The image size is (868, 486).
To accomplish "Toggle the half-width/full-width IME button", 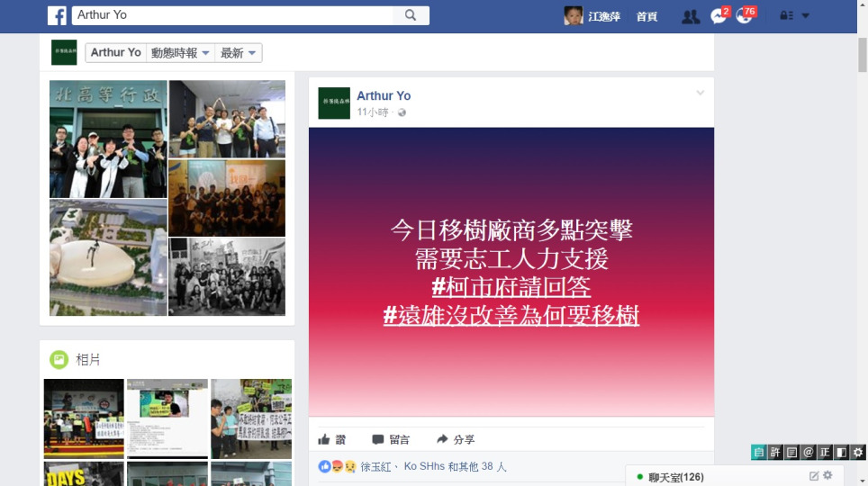I will coord(841,452).
